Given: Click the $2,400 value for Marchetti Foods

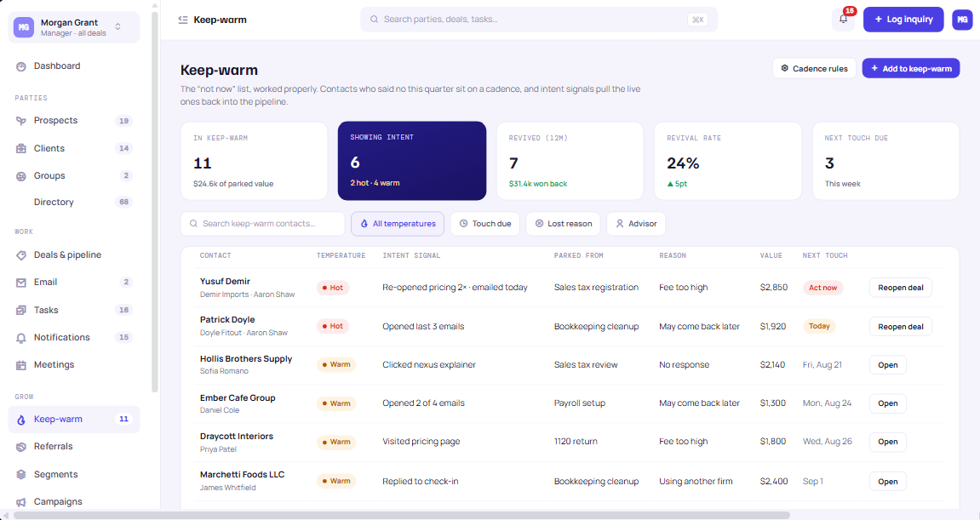Looking at the screenshot, I should (774, 481).
